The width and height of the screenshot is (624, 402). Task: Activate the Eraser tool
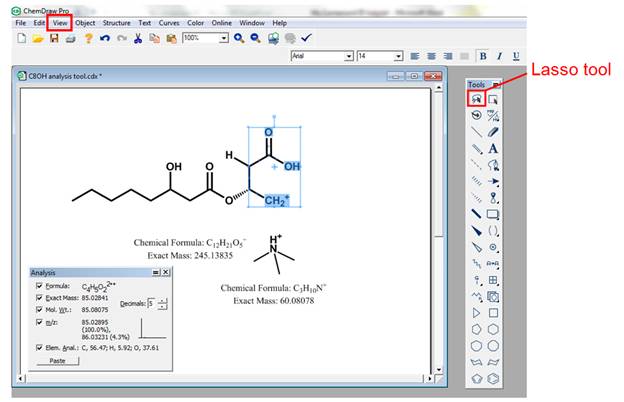pyautogui.click(x=493, y=132)
